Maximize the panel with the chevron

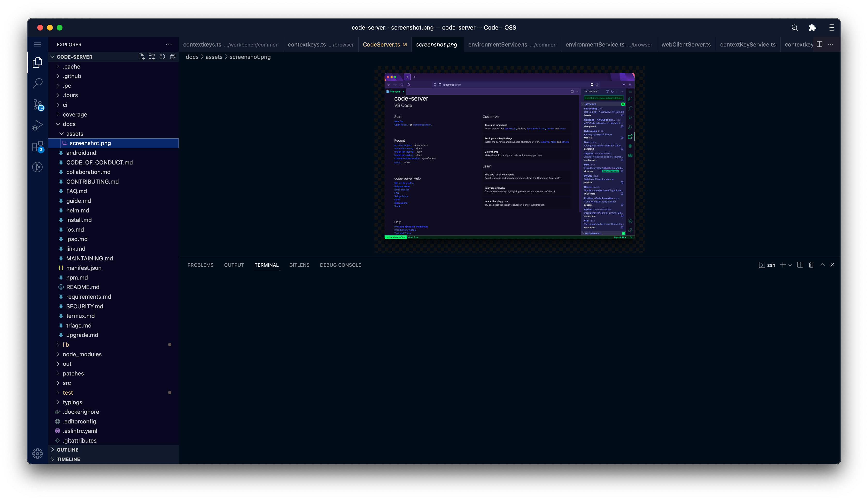(x=823, y=265)
